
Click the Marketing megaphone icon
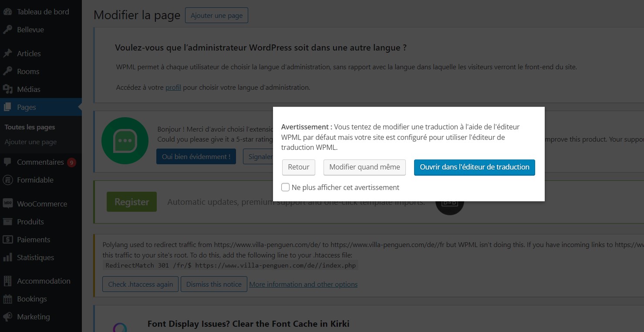pos(8,317)
